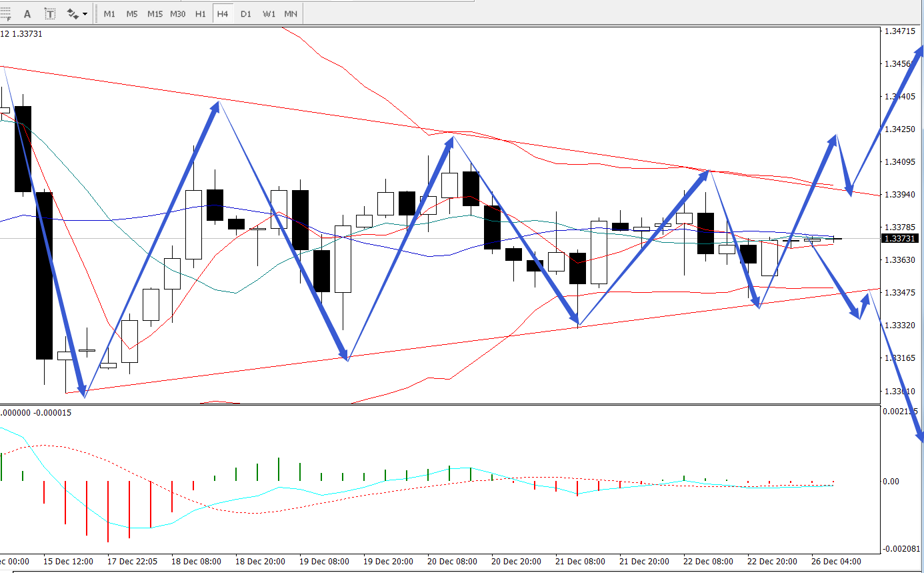Select the H1 timeframe button
Screen dimensions: 924x573
201,13
